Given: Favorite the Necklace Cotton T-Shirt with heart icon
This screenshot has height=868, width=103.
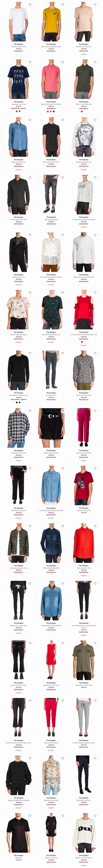Looking at the screenshot, I should (x=30, y=5).
